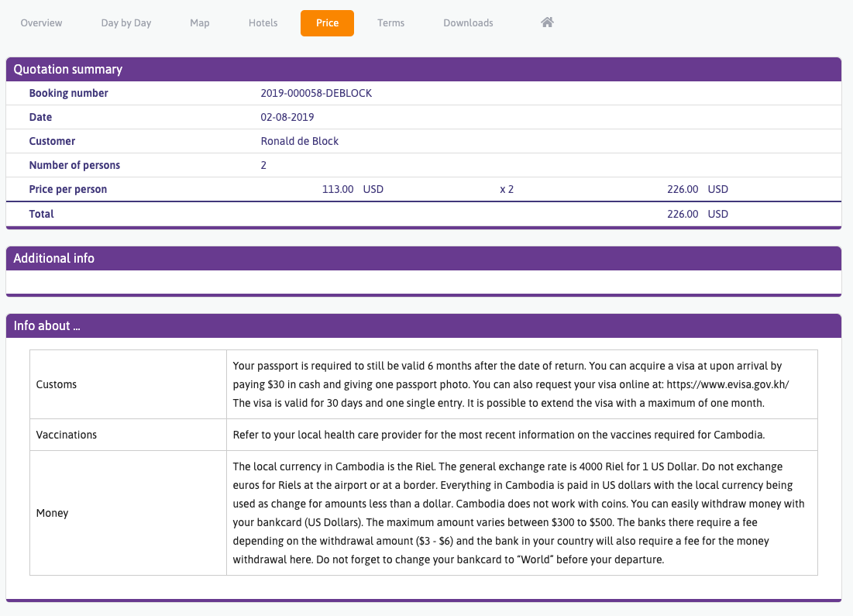Go to home via house icon
Viewport: 853px width, 616px height.
click(x=547, y=22)
